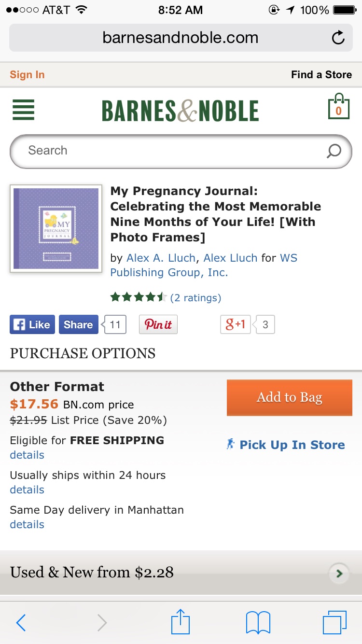Reload the page in Safari
The width and height of the screenshot is (362, 644).
(338, 38)
